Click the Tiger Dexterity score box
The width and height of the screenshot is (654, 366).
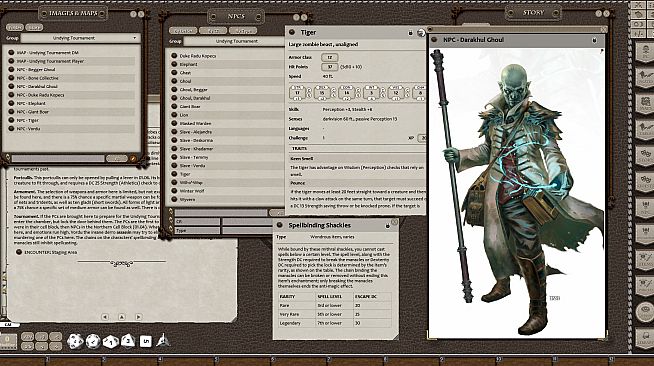point(322,92)
